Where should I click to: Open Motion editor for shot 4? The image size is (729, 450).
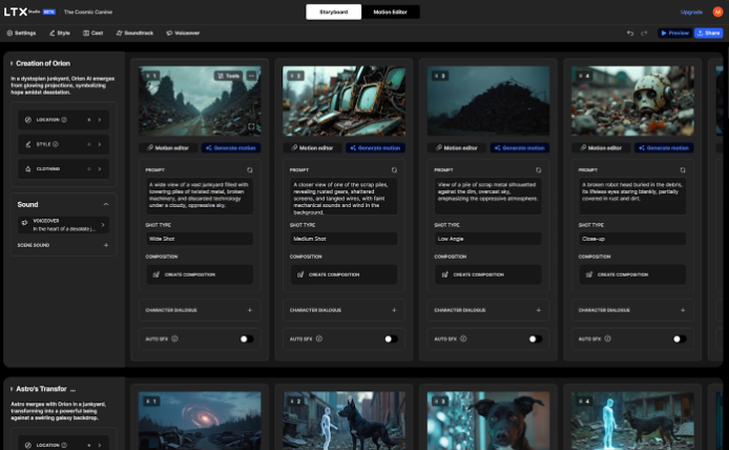point(601,148)
